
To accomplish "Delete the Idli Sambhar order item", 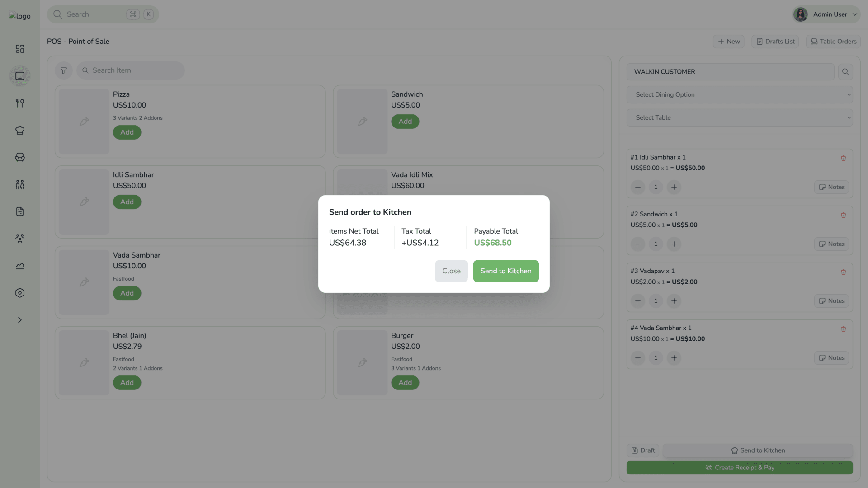I will tap(844, 158).
